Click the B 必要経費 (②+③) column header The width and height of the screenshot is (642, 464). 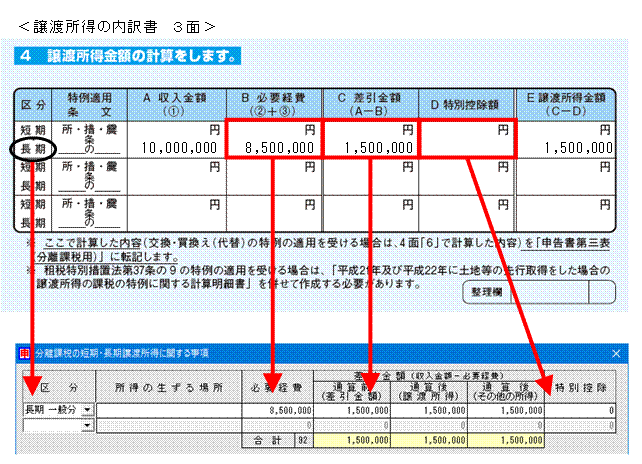coord(274,104)
